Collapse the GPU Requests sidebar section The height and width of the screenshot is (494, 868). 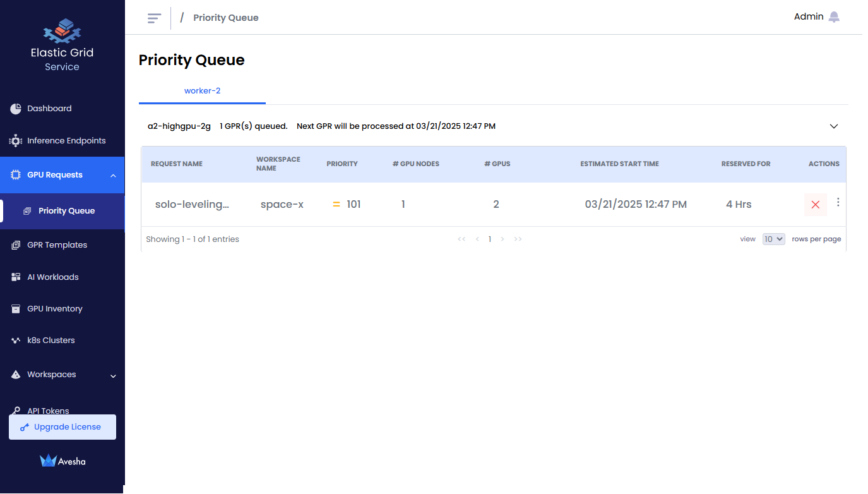pos(113,176)
